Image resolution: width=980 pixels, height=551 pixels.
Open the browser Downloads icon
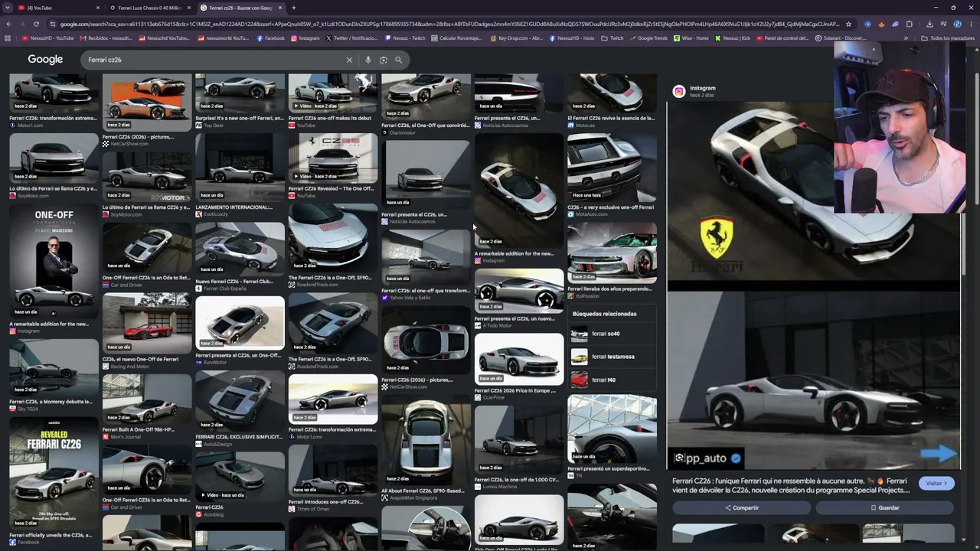[x=929, y=24]
